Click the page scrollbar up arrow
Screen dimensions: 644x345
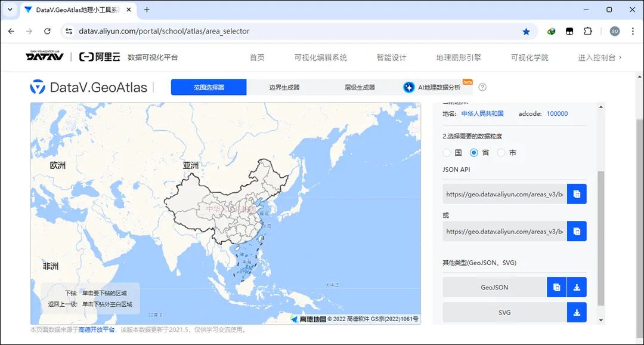coord(640,77)
